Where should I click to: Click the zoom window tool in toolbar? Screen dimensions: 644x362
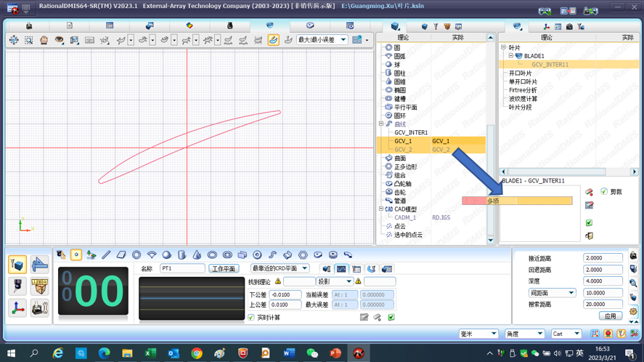(28, 40)
